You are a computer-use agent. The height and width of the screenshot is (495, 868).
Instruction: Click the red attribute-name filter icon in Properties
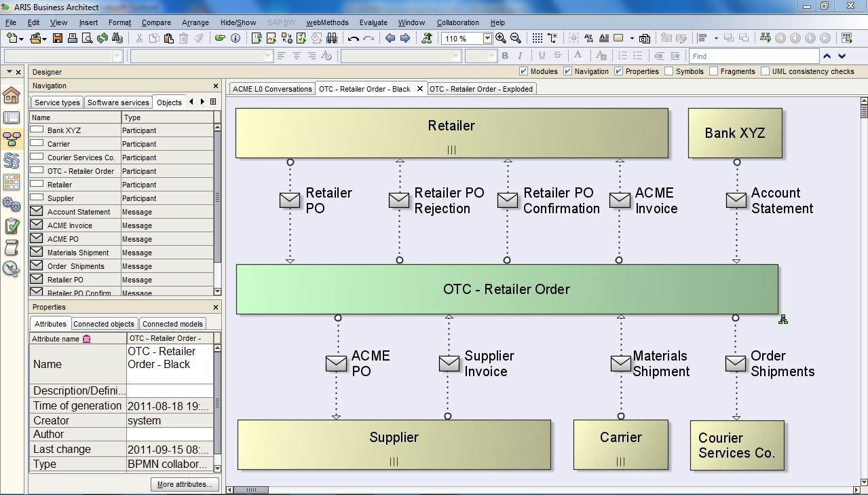pyautogui.click(x=86, y=339)
